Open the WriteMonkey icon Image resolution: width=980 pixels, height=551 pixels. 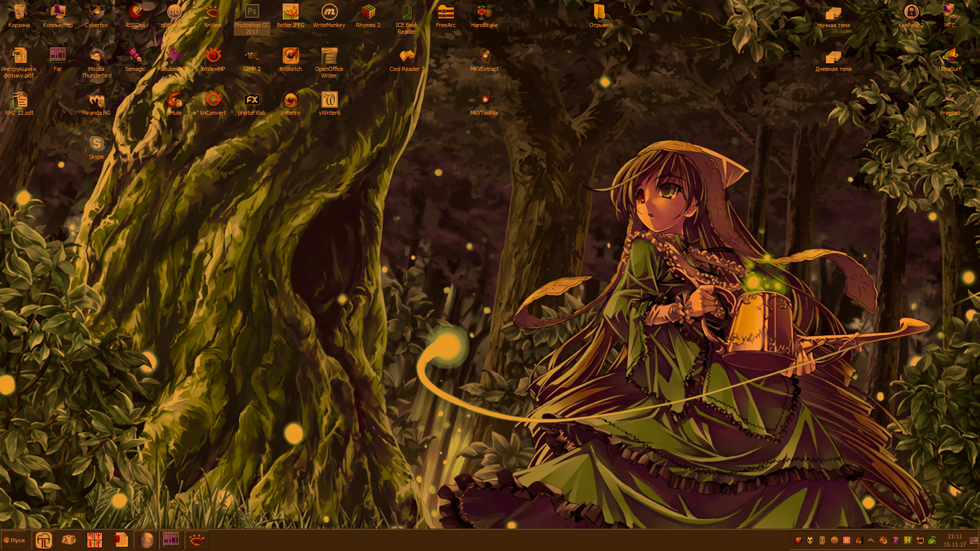point(329,12)
